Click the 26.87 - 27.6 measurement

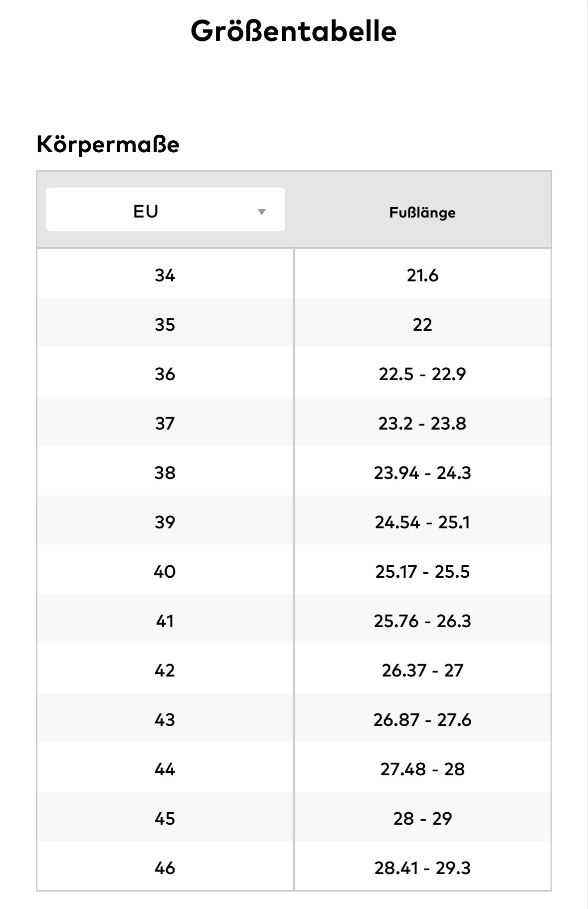[422, 719]
